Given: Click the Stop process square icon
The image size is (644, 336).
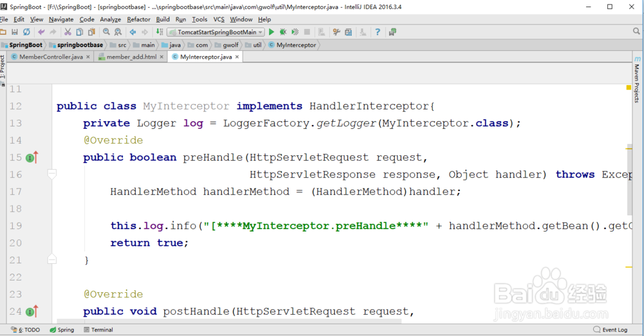Looking at the screenshot, I should [x=307, y=32].
